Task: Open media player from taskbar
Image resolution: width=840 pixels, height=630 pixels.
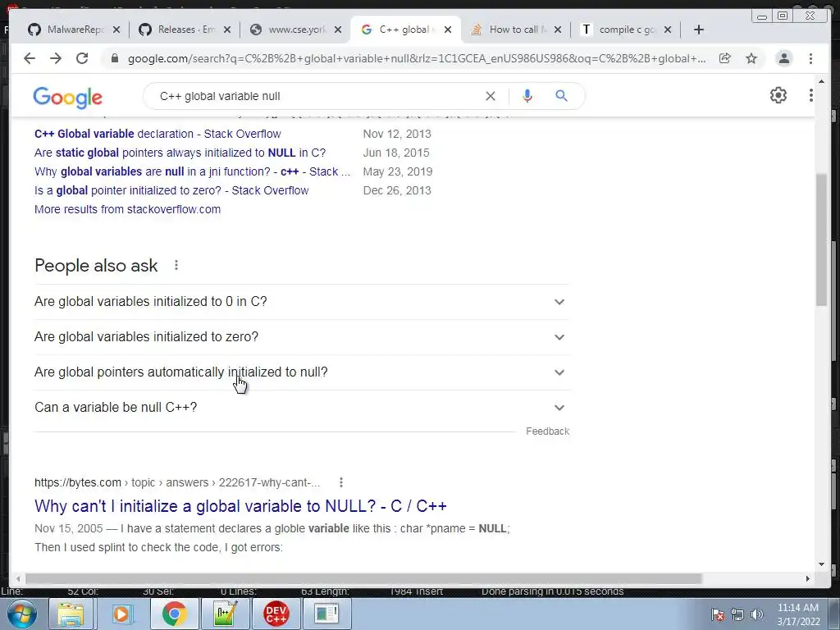Action: pyautogui.click(x=121, y=614)
